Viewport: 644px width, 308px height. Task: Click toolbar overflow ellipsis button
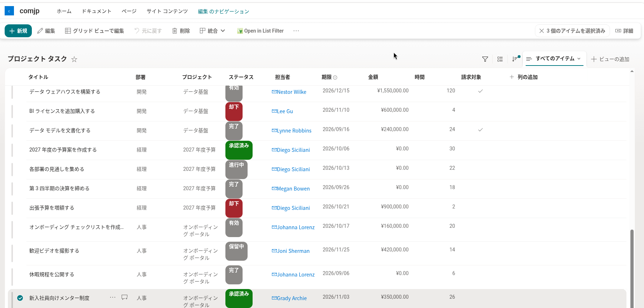pos(296,31)
